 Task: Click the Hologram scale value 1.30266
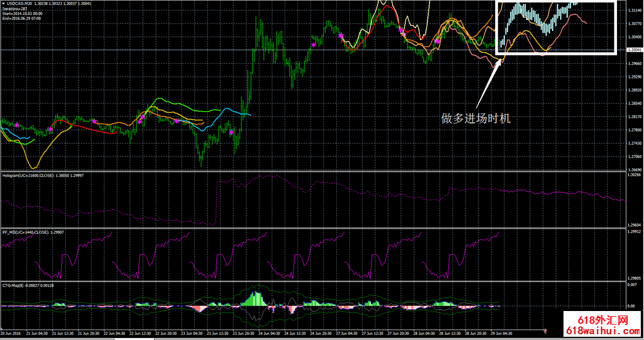click(x=634, y=175)
